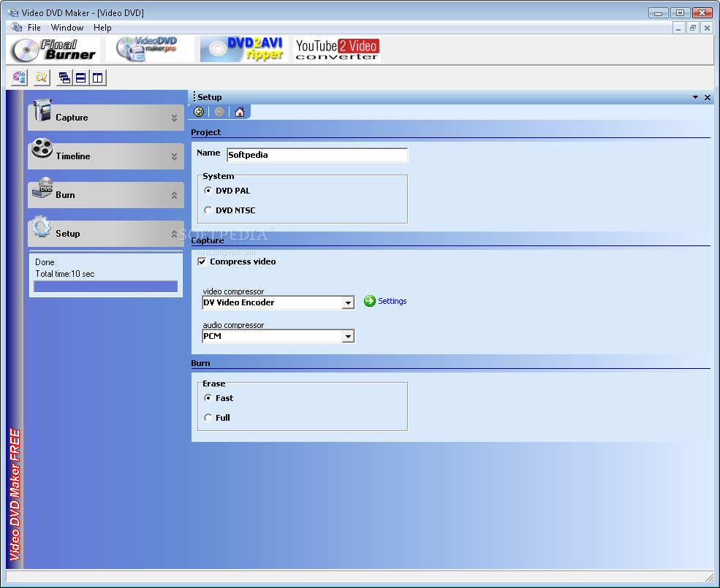Viewport: 720px width, 588px height.
Task: Open the Window menu
Action: (x=67, y=28)
